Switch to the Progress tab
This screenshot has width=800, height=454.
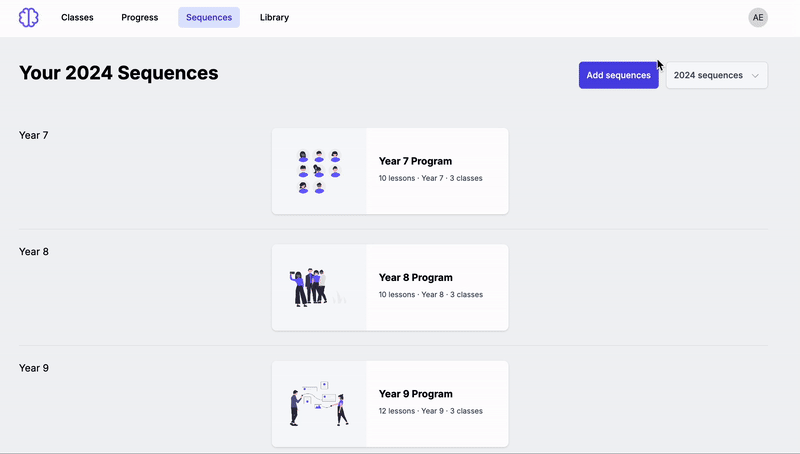140,17
